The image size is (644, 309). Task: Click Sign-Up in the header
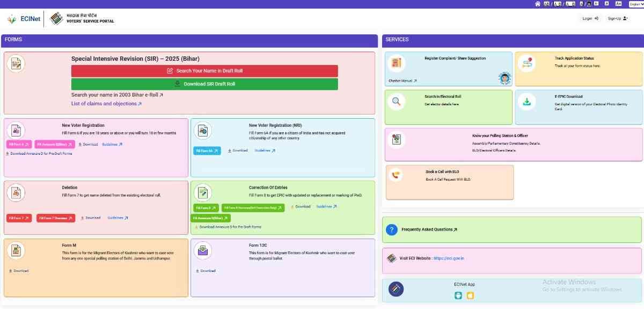click(x=617, y=18)
